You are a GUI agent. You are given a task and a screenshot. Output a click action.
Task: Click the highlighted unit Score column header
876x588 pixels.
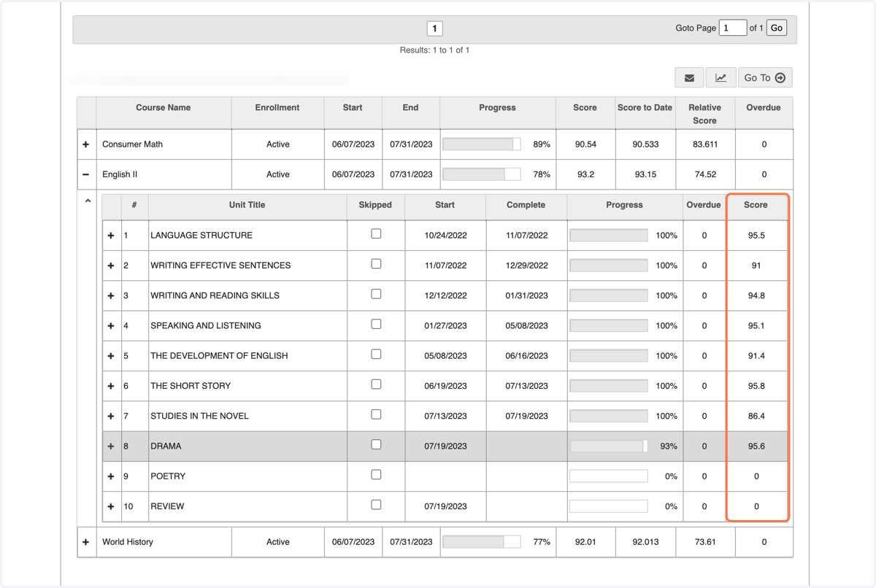pos(756,207)
